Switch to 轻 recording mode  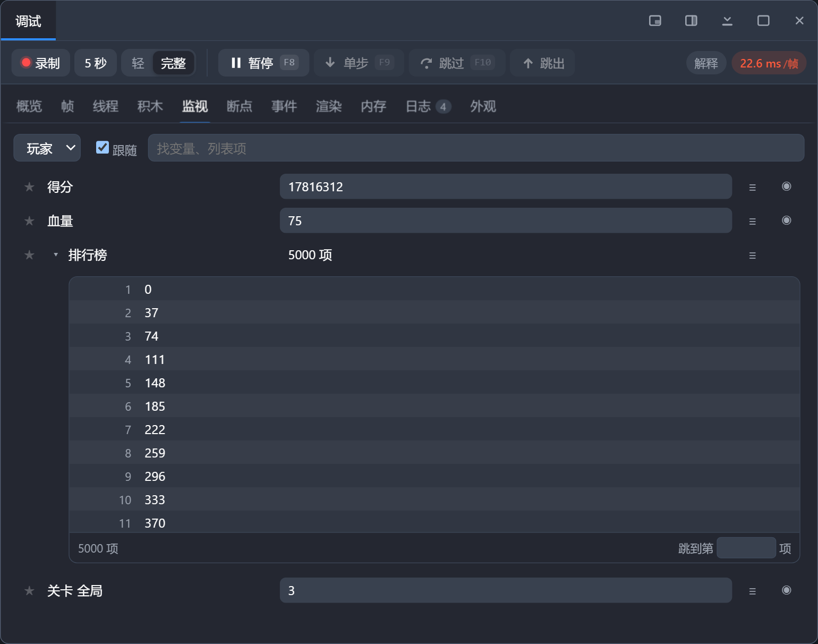(x=138, y=63)
